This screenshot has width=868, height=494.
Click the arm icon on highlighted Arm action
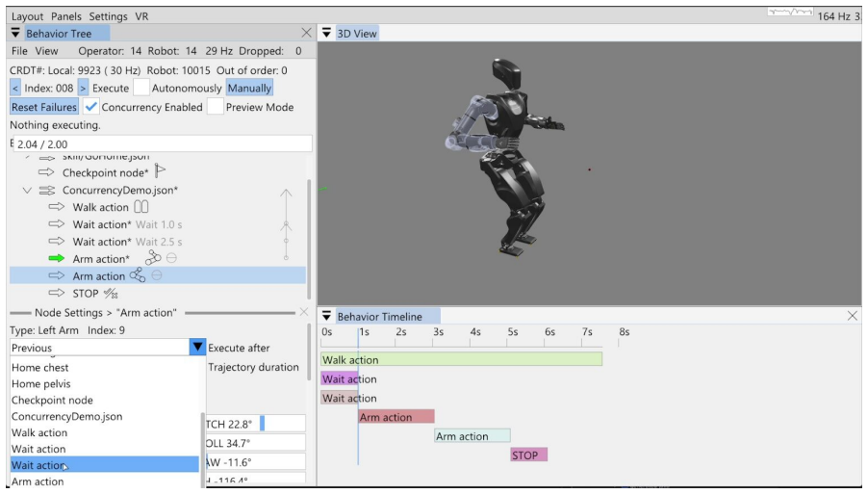click(138, 275)
